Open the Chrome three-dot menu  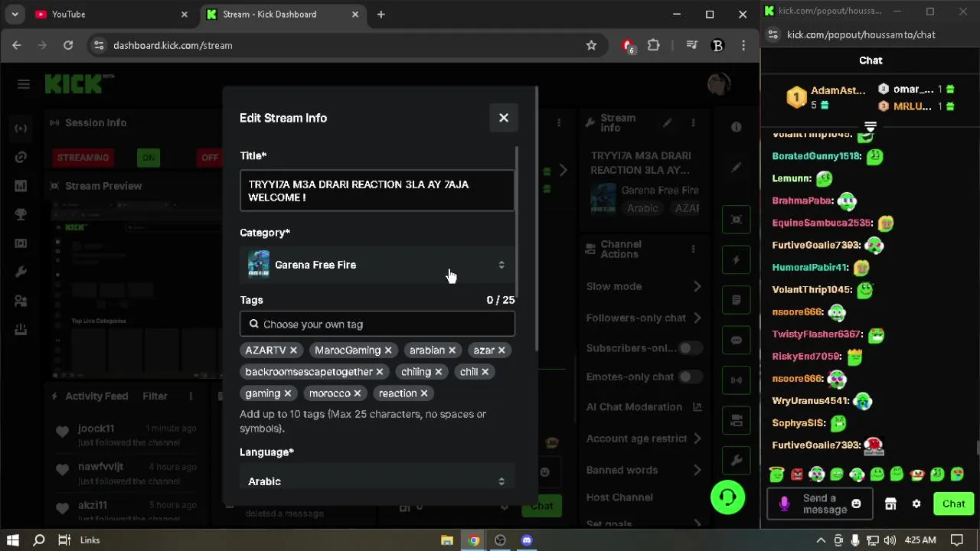coord(743,46)
